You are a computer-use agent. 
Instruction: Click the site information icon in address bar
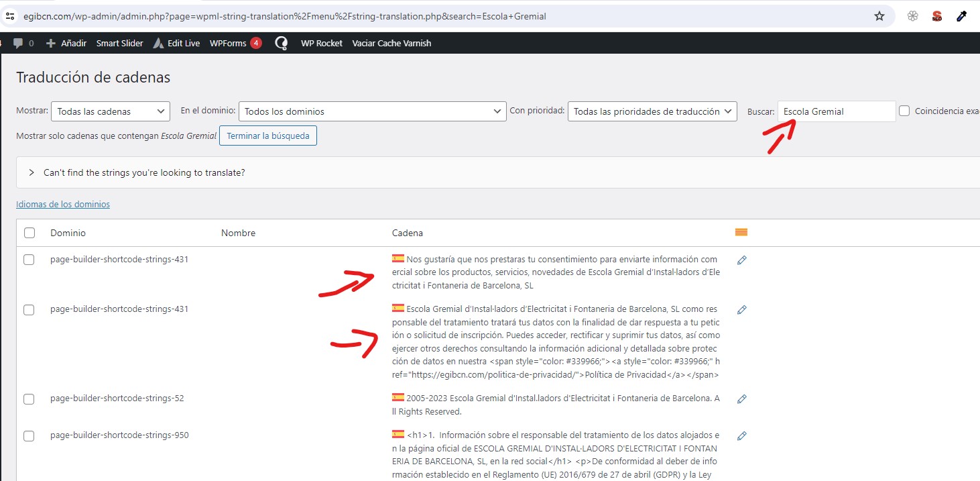[9, 16]
